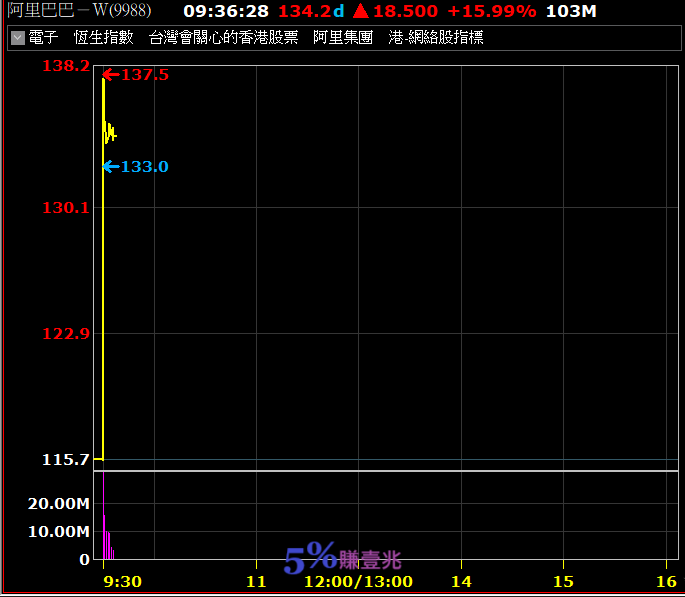685x597 pixels.
Task: Open the category dropdown arrow beside 電子
Action: (x=18, y=38)
